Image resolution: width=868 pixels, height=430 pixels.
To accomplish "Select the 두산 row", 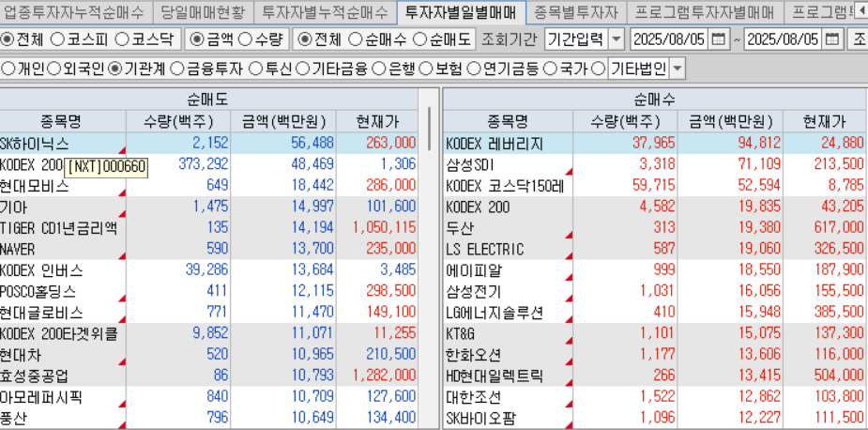I will pos(655,228).
